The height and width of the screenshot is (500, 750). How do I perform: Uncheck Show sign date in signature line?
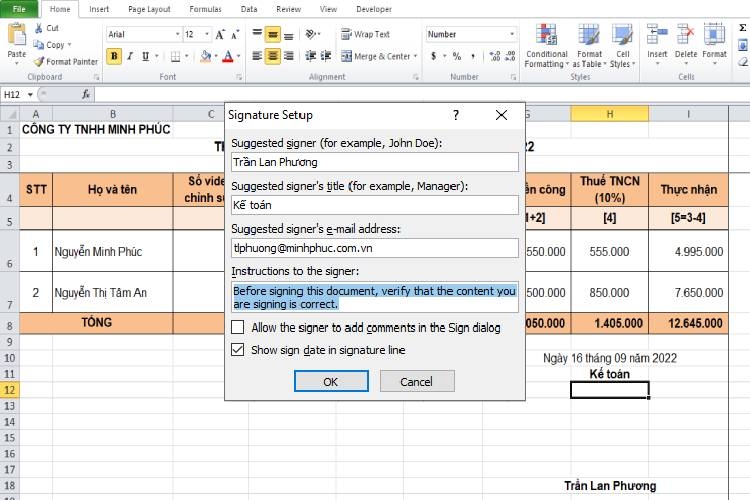[x=237, y=350]
